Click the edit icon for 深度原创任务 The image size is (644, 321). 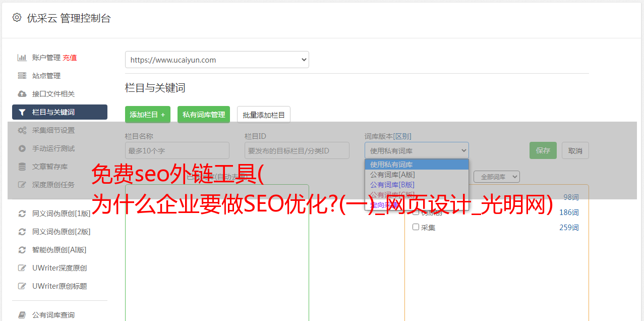[22, 185]
